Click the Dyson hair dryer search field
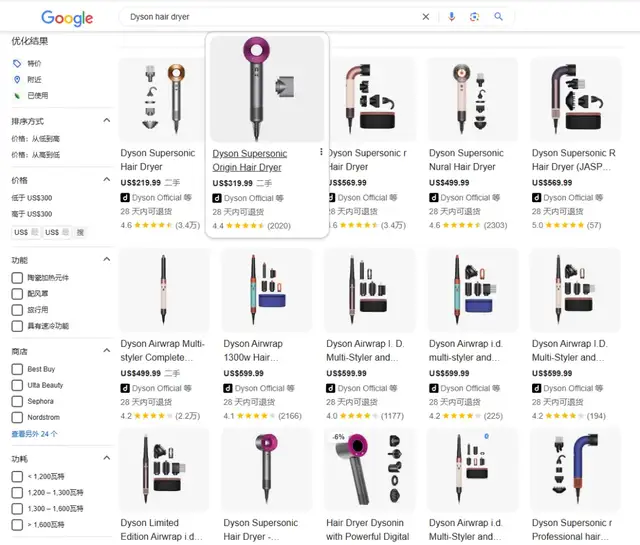 271,17
